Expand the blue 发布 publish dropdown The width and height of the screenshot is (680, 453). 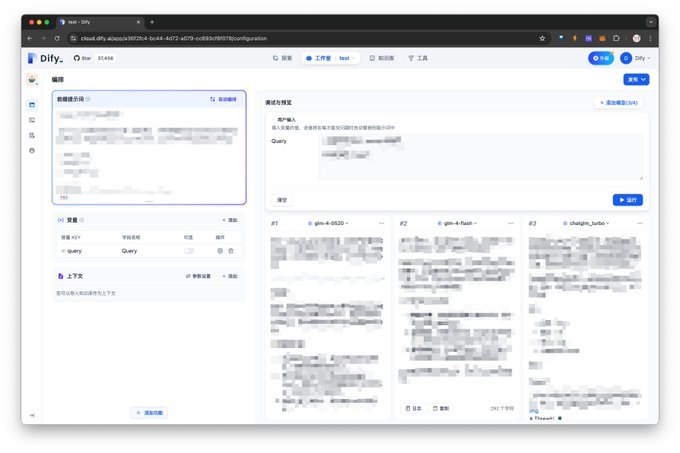(636, 80)
